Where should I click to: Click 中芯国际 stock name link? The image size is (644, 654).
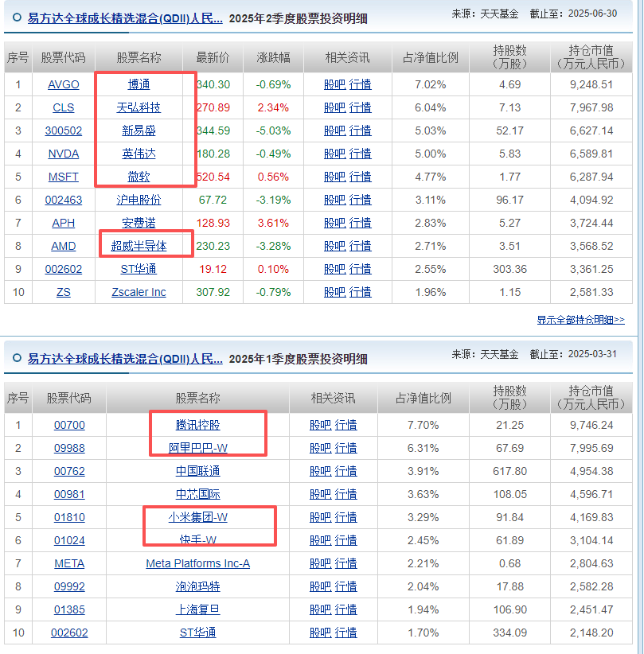[198, 494]
